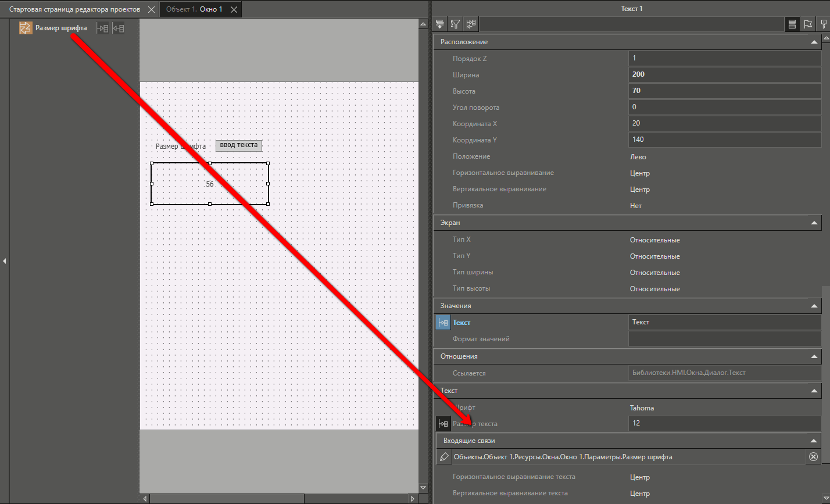Click the ввод текста button on canvas
830x504 pixels.
pyautogui.click(x=238, y=145)
